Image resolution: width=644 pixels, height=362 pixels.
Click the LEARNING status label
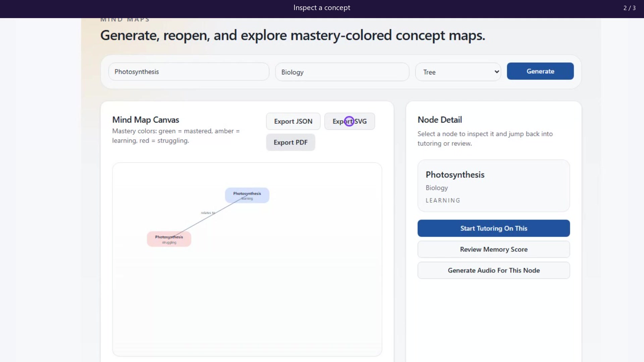click(443, 200)
